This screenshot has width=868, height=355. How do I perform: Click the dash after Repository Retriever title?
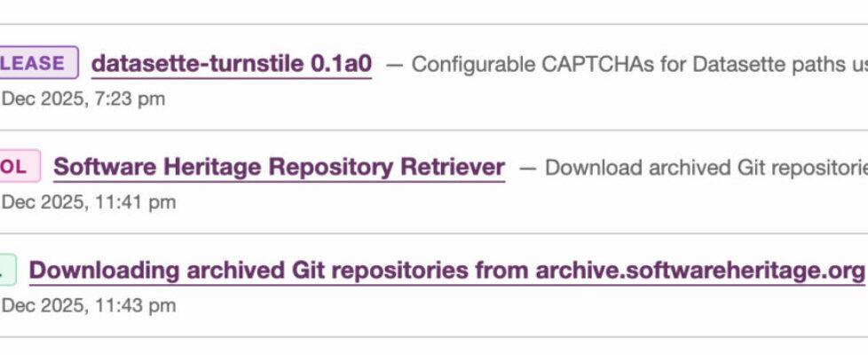pos(527,168)
